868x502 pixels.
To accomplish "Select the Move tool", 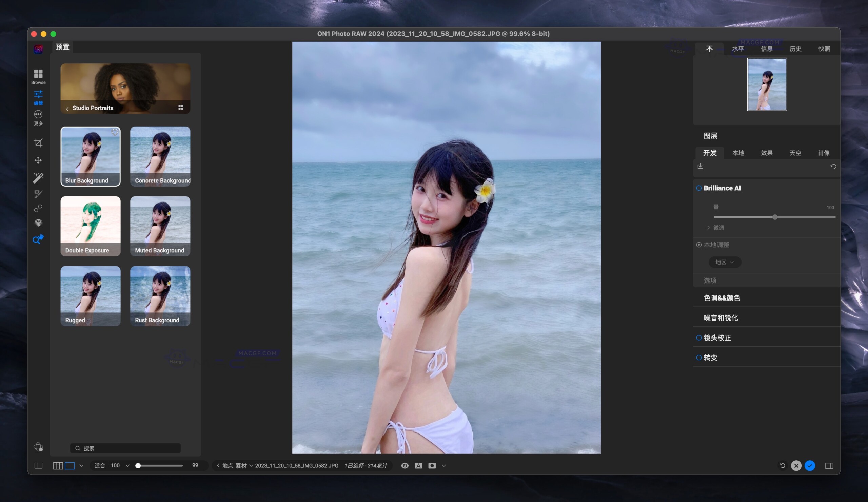I will (38, 160).
